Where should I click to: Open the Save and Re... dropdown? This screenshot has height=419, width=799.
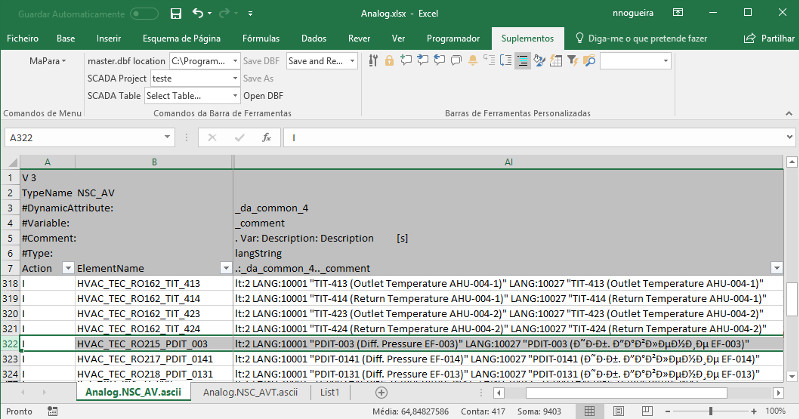[350, 61]
